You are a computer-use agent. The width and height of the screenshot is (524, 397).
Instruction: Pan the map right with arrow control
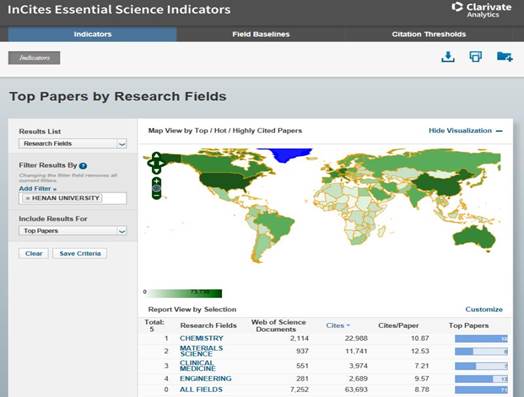click(162, 163)
